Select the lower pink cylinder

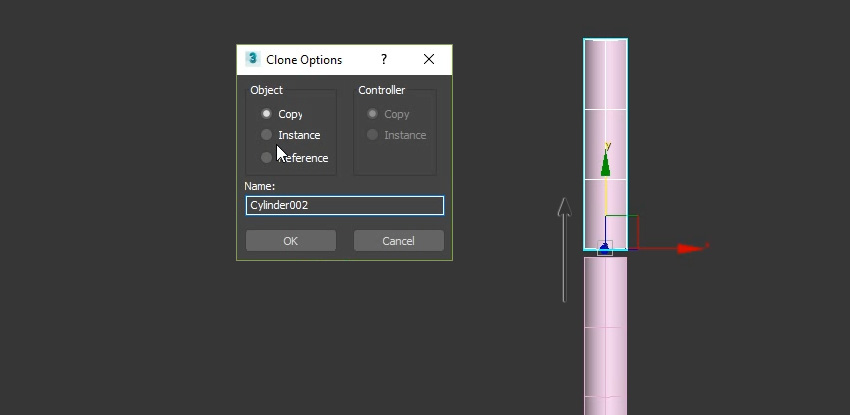point(605,330)
